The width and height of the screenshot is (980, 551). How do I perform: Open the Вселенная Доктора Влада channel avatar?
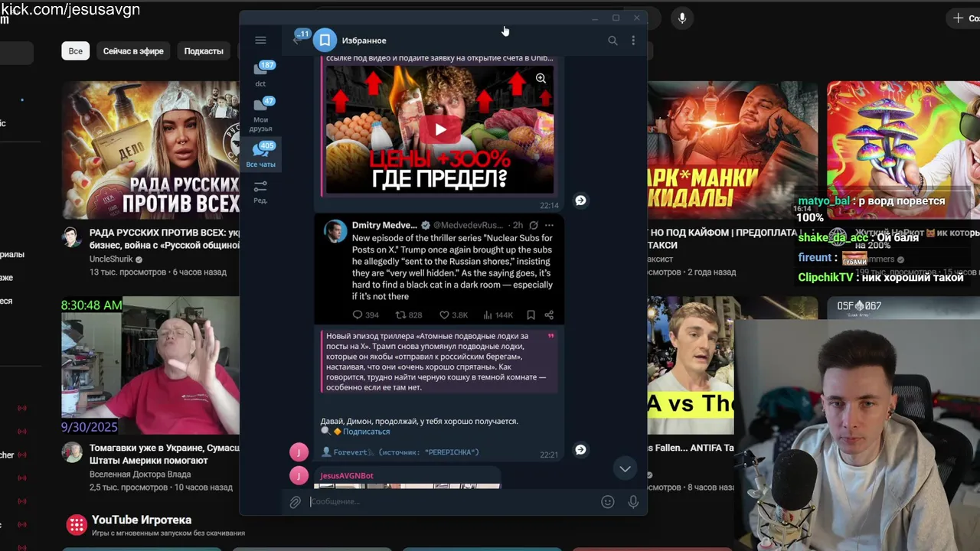coord(72,452)
